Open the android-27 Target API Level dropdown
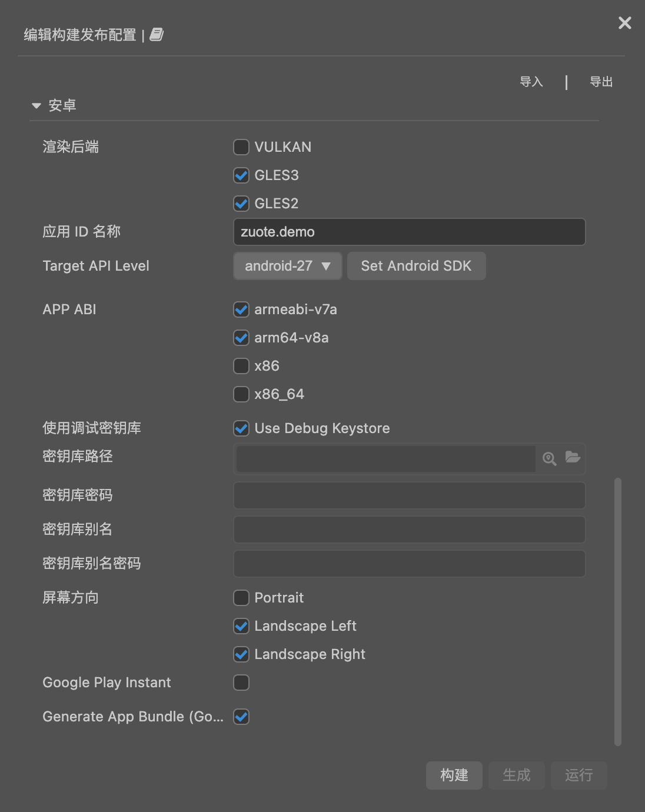The height and width of the screenshot is (812, 645). [287, 266]
